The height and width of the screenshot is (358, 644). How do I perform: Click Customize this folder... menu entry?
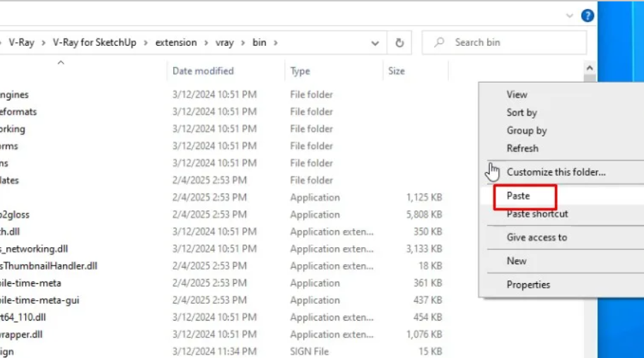pos(556,172)
